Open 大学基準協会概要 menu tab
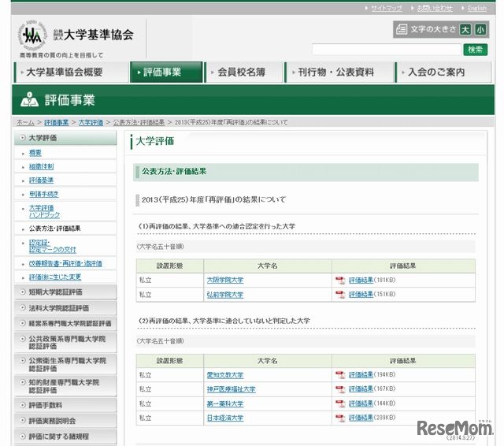504x446 pixels. coord(72,72)
